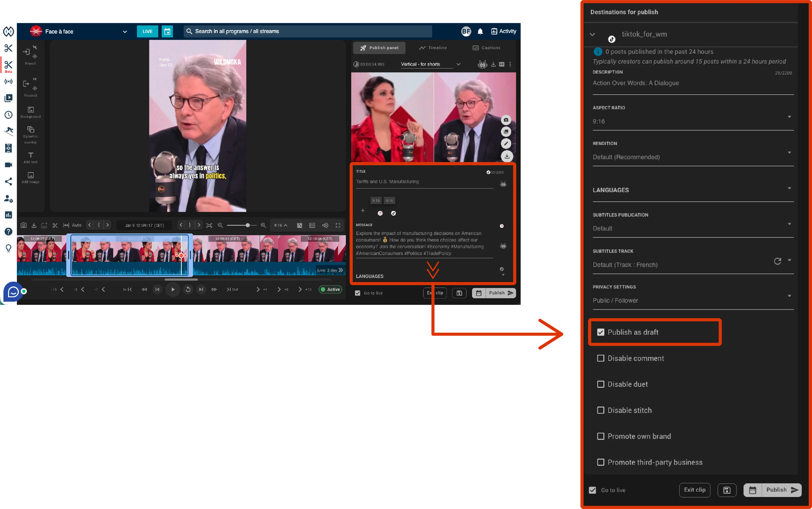Click the LIVE button

[147, 31]
